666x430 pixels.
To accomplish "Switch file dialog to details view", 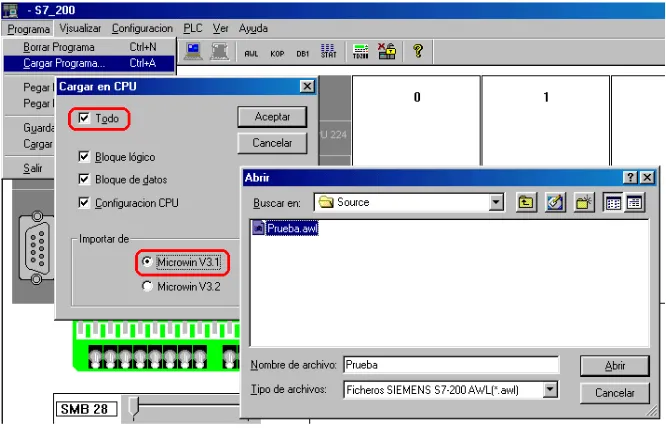I will 634,202.
